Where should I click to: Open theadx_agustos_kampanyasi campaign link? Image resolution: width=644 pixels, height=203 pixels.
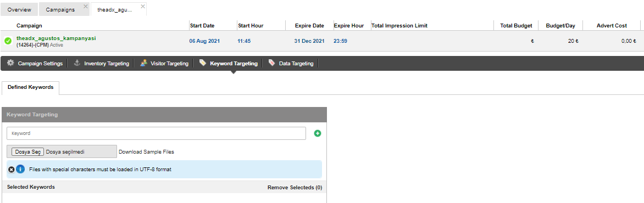click(56, 38)
